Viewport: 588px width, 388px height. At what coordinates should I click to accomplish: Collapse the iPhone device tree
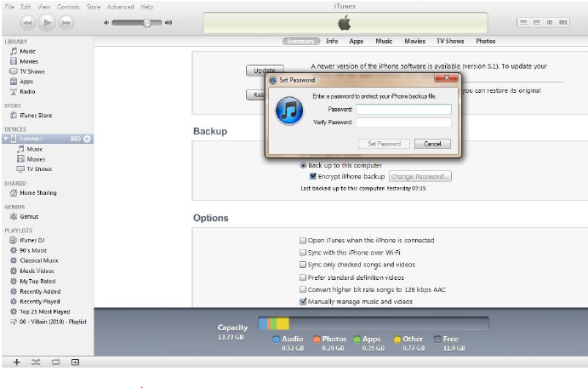(5, 139)
